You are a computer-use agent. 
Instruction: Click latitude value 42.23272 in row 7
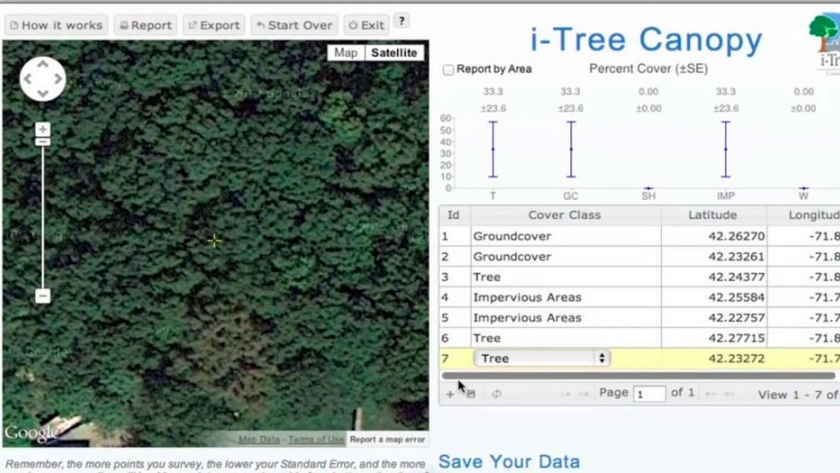point(737,358)
